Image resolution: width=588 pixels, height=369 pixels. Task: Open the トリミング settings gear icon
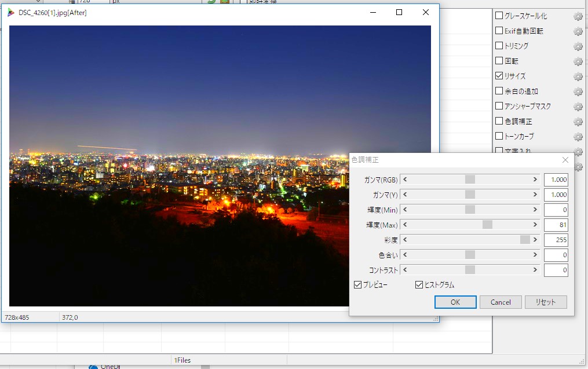[578, 46]
